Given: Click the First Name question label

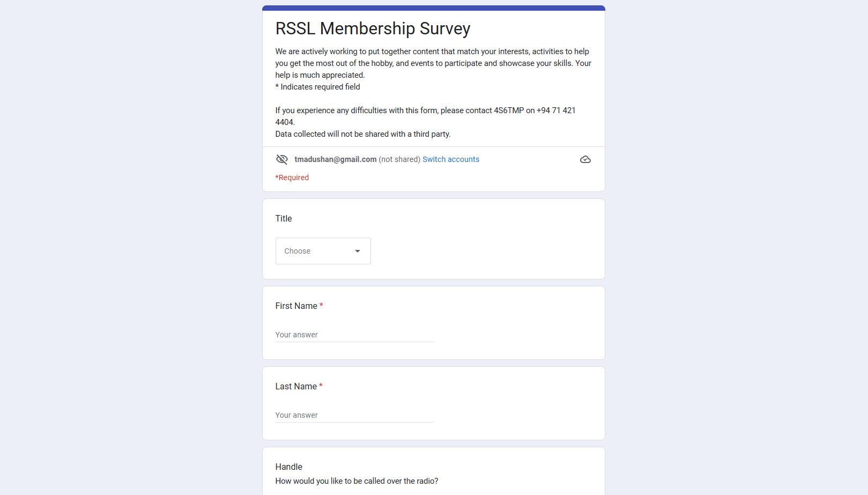Looking at the screenshot, I should (x=296, y=306).
